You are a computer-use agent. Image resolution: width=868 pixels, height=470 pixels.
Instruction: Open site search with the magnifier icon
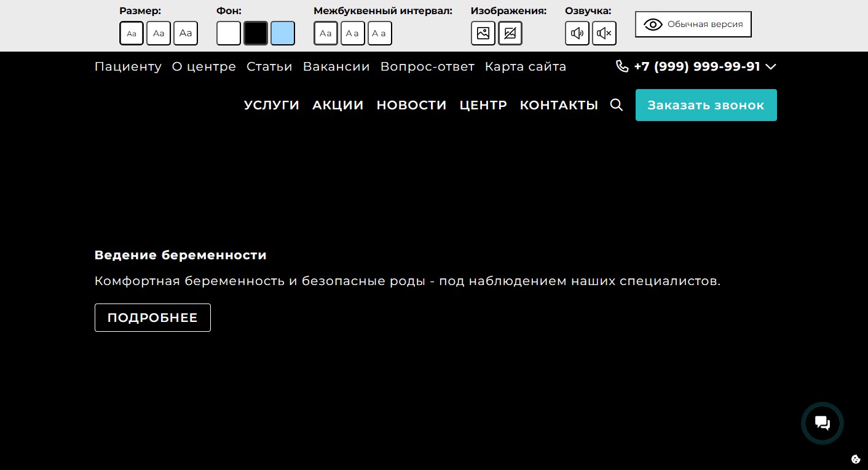coord(617,105)
